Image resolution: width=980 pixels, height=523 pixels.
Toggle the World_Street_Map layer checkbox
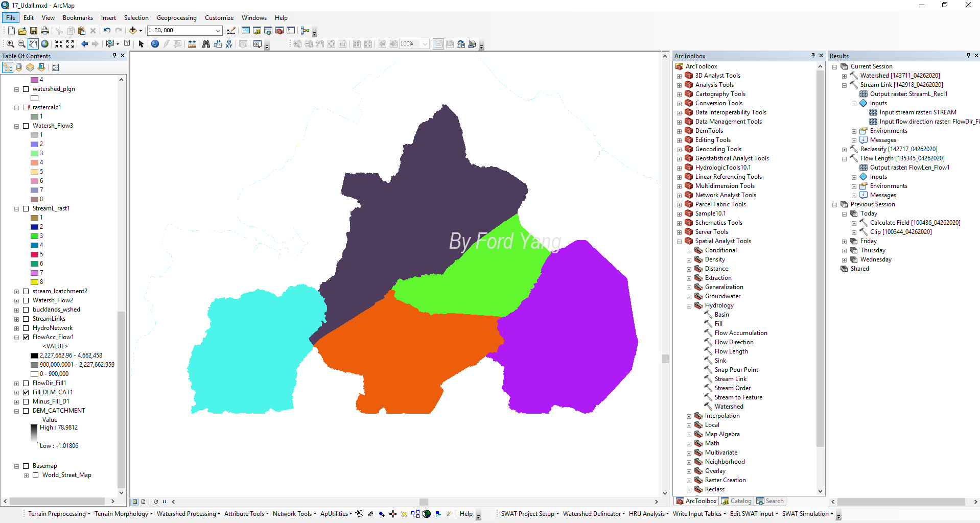36,475
